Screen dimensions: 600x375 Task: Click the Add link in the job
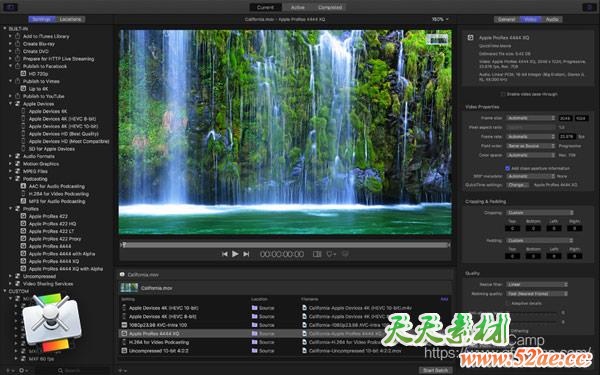pos(444,299)
